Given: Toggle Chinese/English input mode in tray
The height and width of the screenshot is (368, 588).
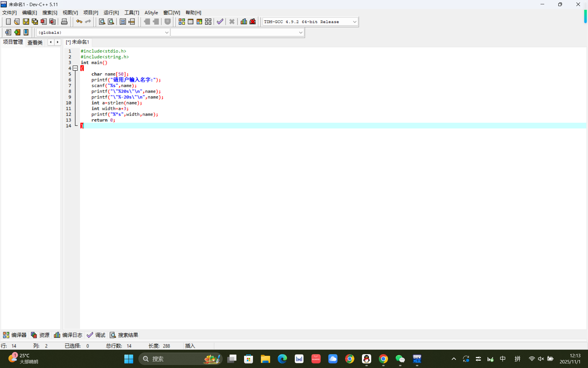Looking at the screenshot, I should 503,359.
